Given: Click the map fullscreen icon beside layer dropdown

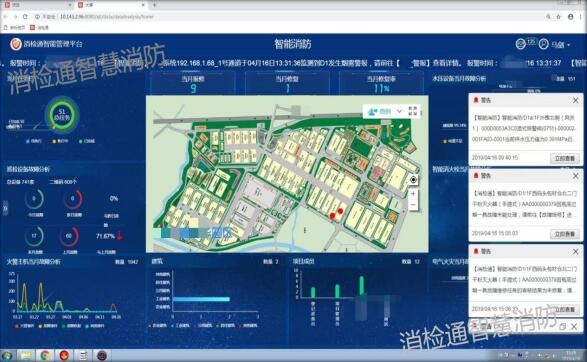Looking at the screenshot, I should pos(413,111).
